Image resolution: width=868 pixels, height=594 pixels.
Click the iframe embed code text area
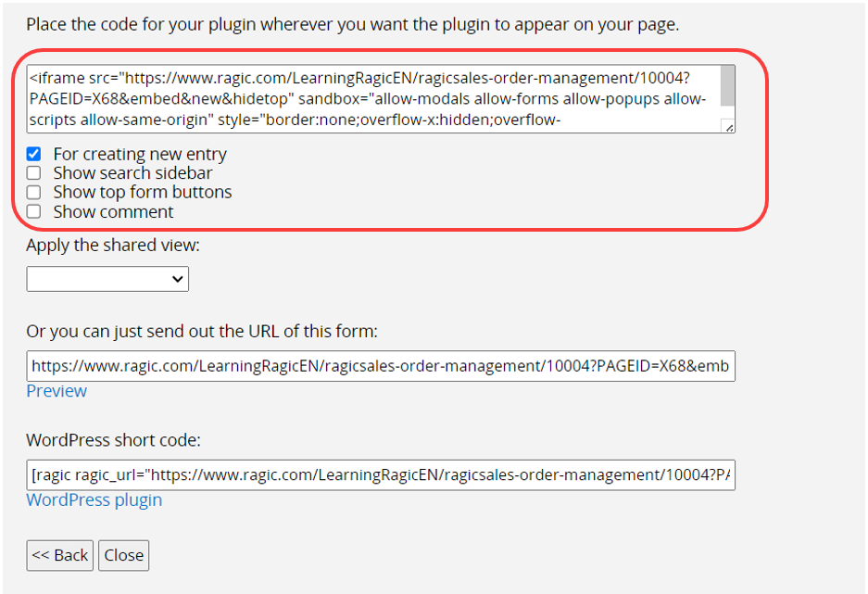click(371, 98)
